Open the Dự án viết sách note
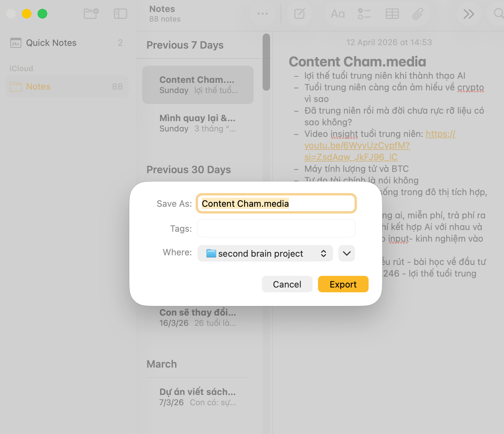Image resolution: width=504 pixels, height=434 pixels. [x=198, y=397]
